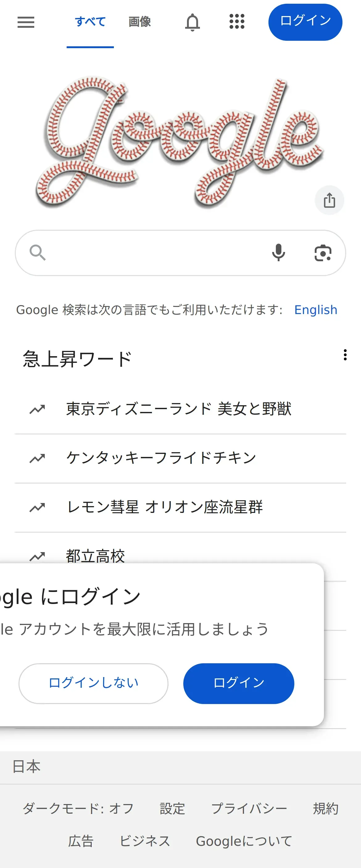Viewport: 361px width, 868px height.
Task: Start voice search with microphone
Action: (x=278, y=253)
